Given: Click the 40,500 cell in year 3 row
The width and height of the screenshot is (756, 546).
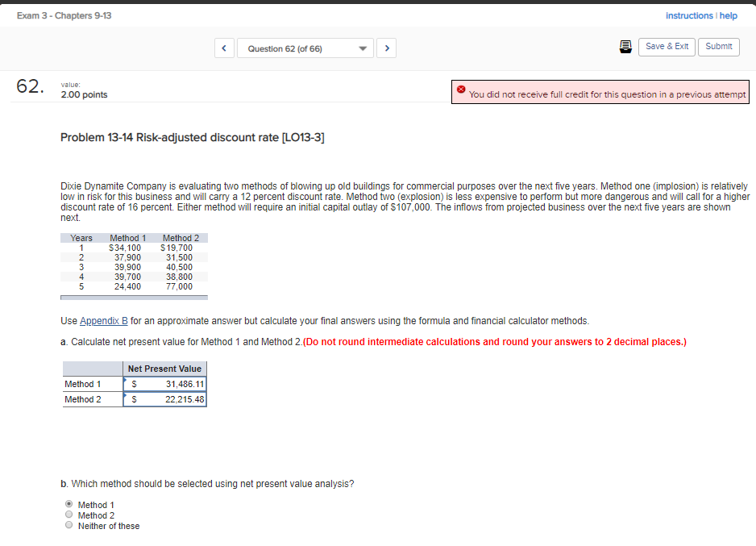Looking at the screenshot, I should pyautogui.click(x=180, y=267).
